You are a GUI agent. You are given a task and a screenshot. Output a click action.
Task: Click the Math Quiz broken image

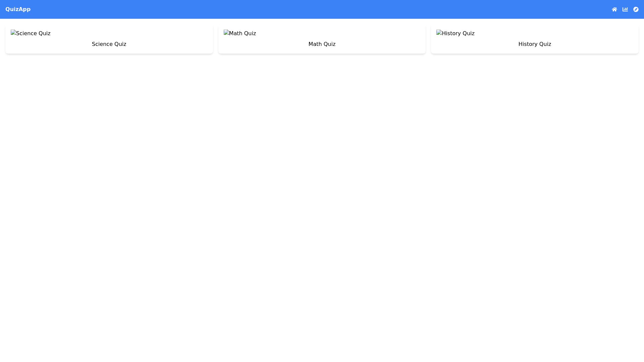click(240, 33)
